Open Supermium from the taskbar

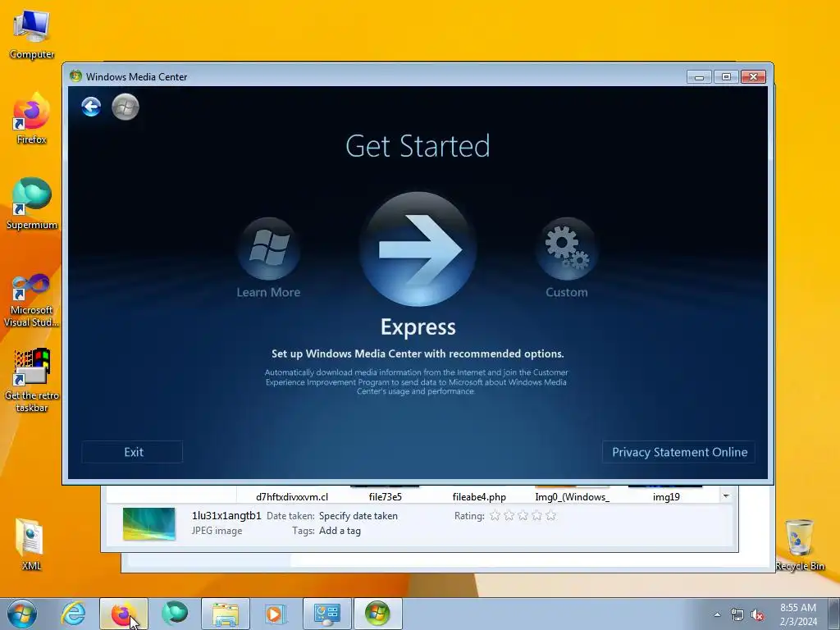(175, 614)
